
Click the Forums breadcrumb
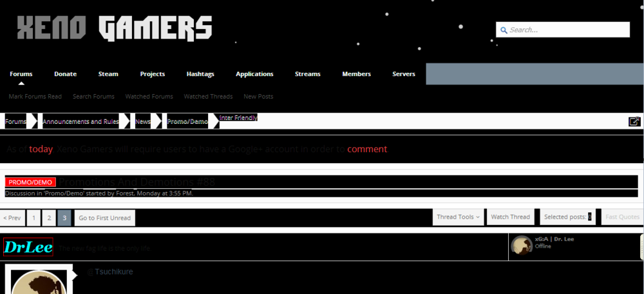15,122
